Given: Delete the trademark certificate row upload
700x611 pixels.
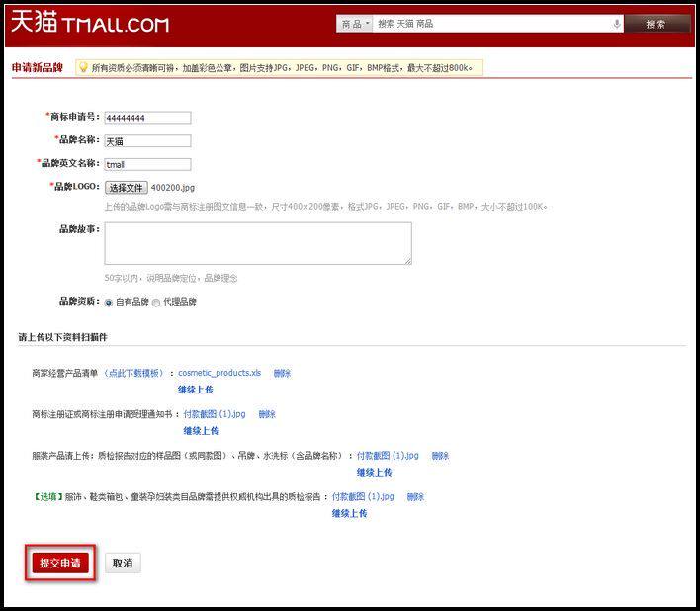Looking at the screenshot, I should click(267, 414).
